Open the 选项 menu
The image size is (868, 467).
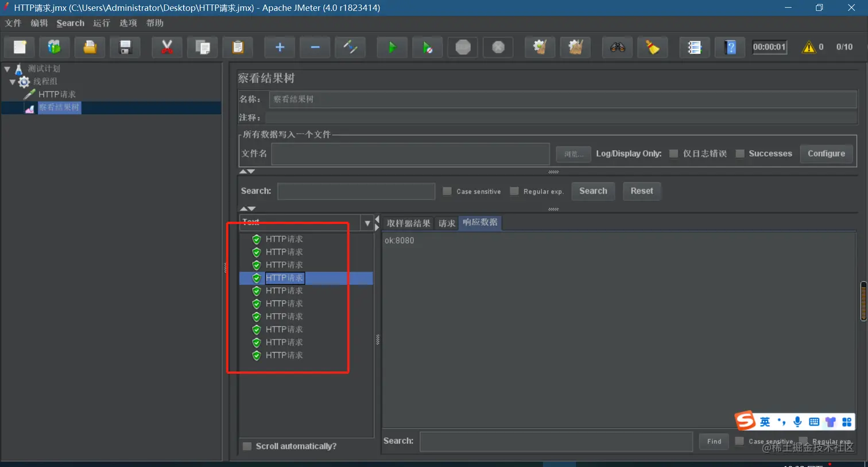128,23
